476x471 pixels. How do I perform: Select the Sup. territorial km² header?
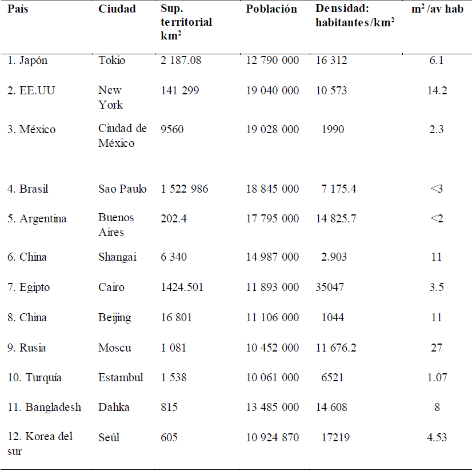pos(186,22)
